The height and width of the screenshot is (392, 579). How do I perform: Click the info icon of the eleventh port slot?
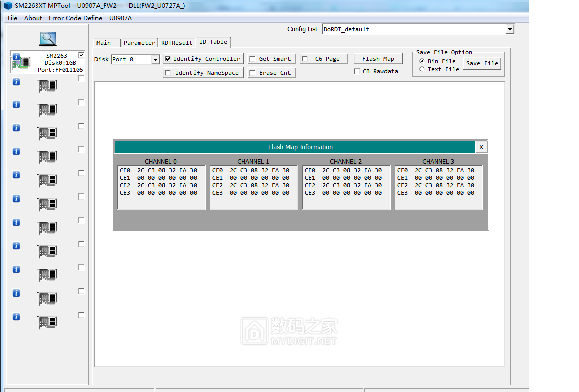click(16, 293)
